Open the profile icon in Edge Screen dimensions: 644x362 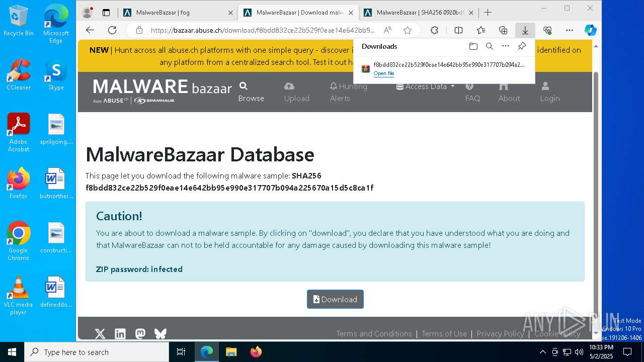[87, 13]
